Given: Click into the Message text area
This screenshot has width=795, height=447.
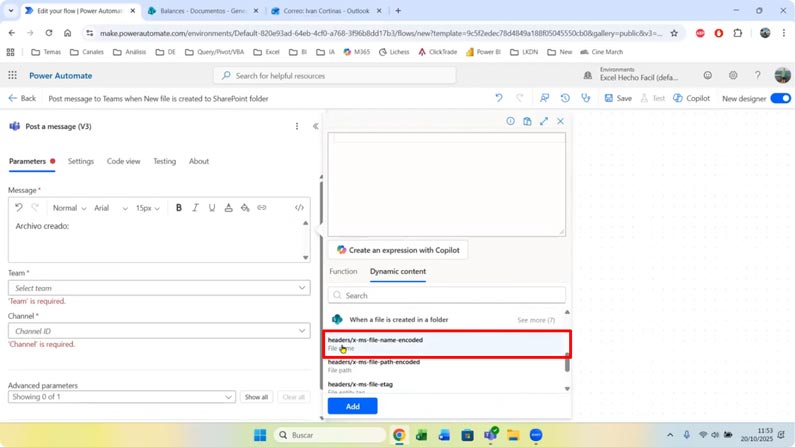Looking at the screenshot, I should pyautogui.click(x=156, y=241).
